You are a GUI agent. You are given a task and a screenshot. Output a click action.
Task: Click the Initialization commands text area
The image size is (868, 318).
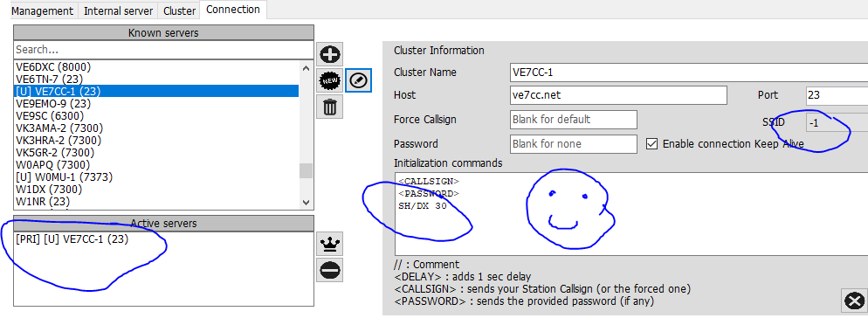(x=631, y=213)
